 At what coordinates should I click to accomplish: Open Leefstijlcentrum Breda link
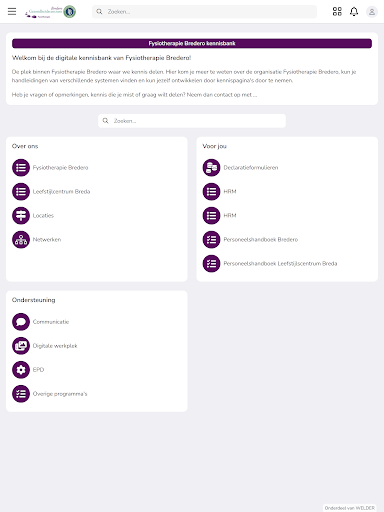tap(61, 191)
